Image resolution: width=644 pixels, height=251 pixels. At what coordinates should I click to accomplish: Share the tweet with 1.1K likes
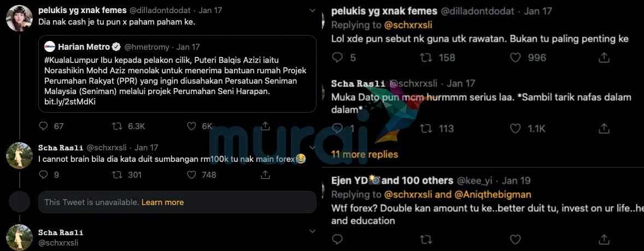(x=604, y=129)
